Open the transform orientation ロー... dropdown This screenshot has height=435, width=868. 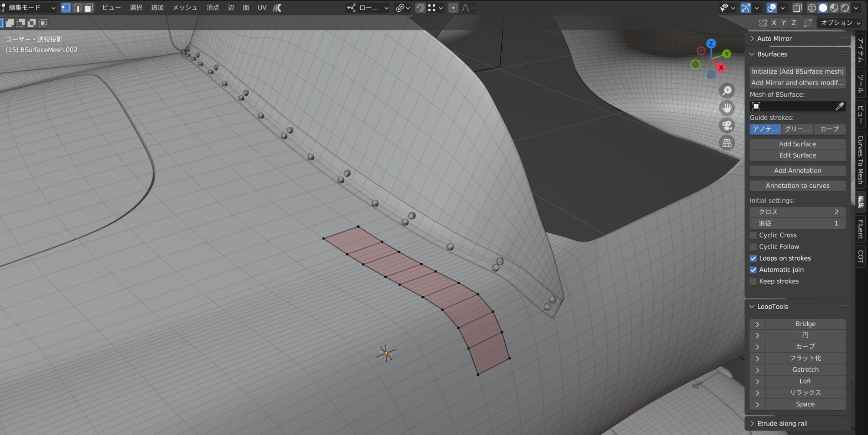368,8
